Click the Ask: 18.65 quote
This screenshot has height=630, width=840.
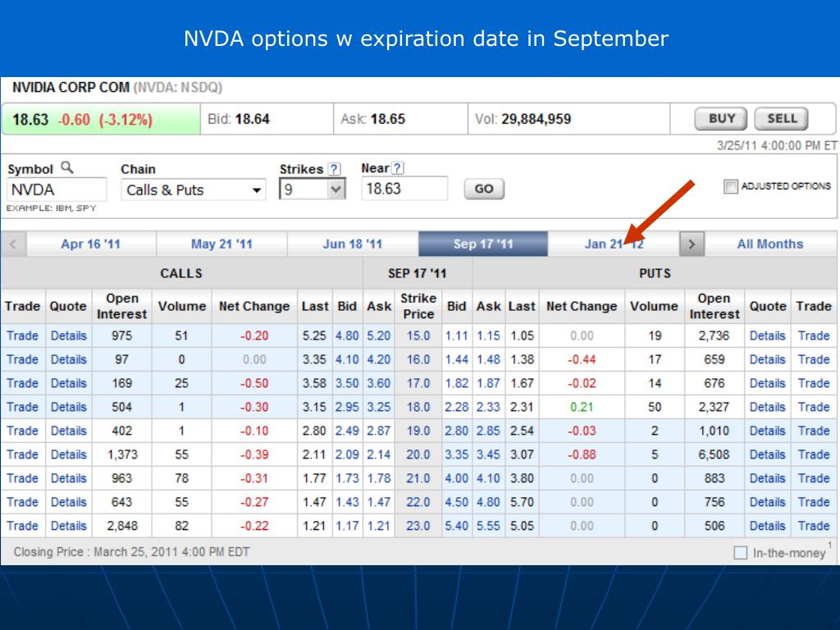point(373,119)
